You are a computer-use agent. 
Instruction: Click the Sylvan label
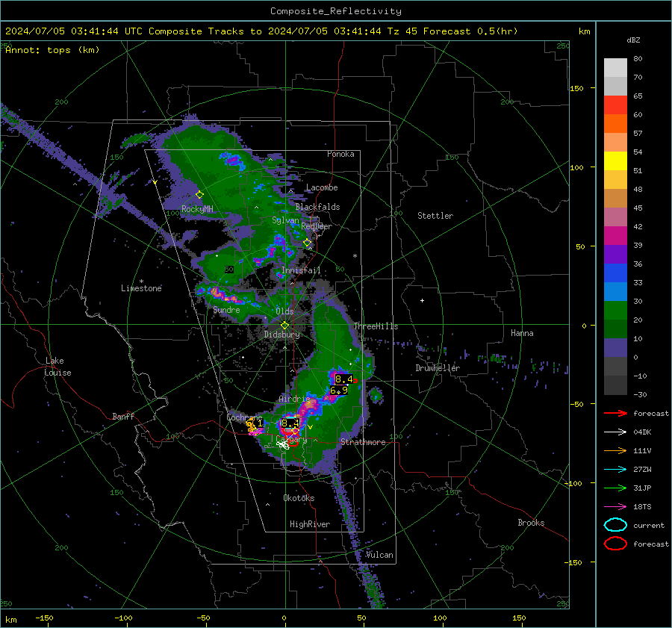(x=285, y=220)
